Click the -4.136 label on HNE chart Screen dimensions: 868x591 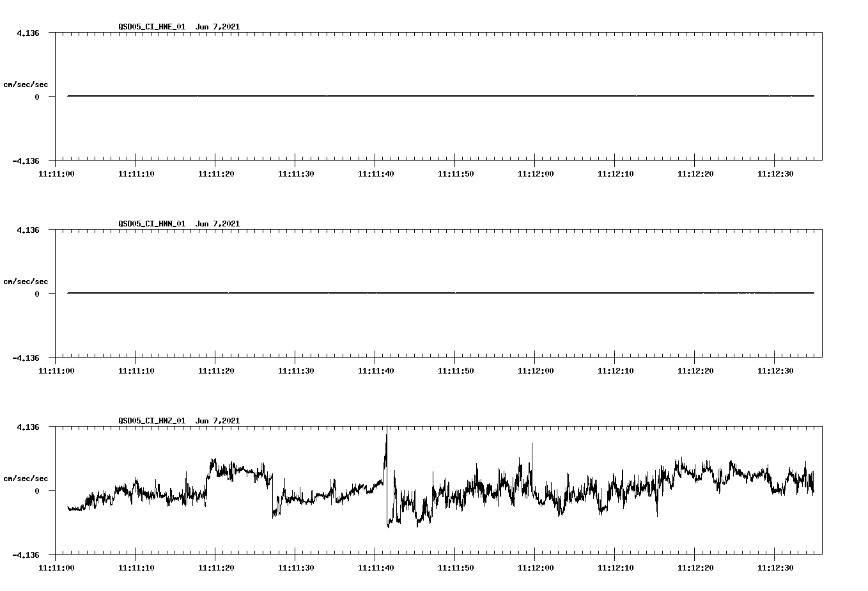26,161
